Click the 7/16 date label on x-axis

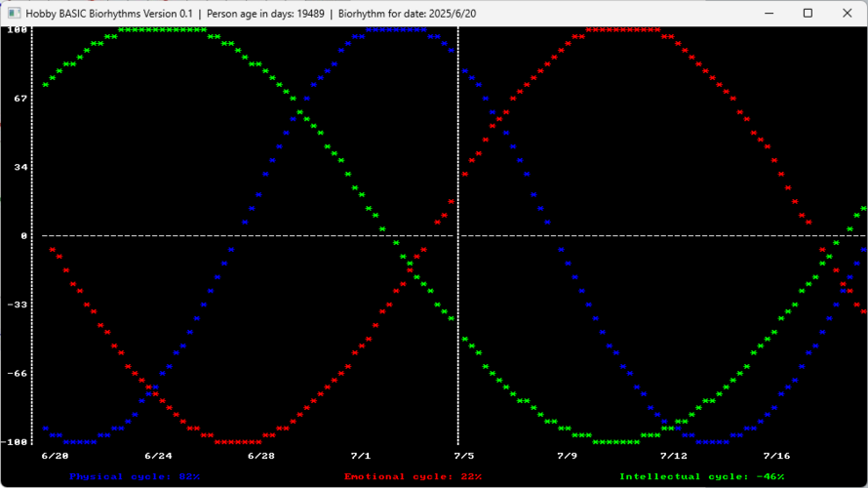[x=776, y=456]
